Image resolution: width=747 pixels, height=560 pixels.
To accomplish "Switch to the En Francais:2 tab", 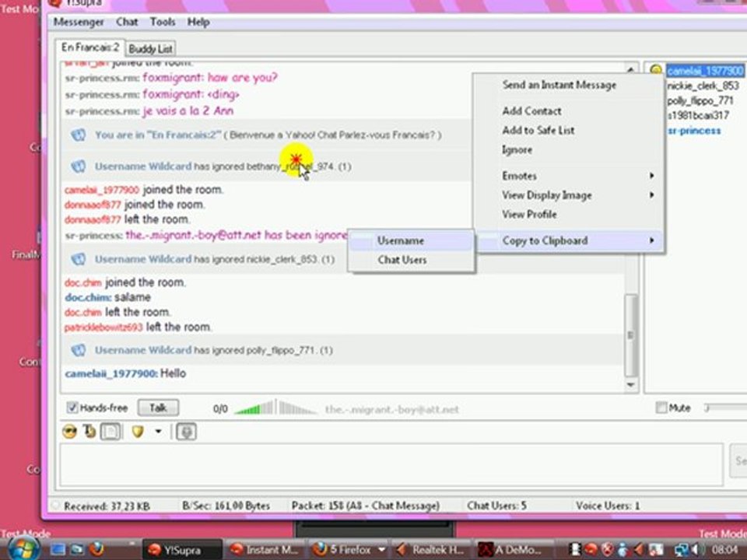I will [90, 47].
